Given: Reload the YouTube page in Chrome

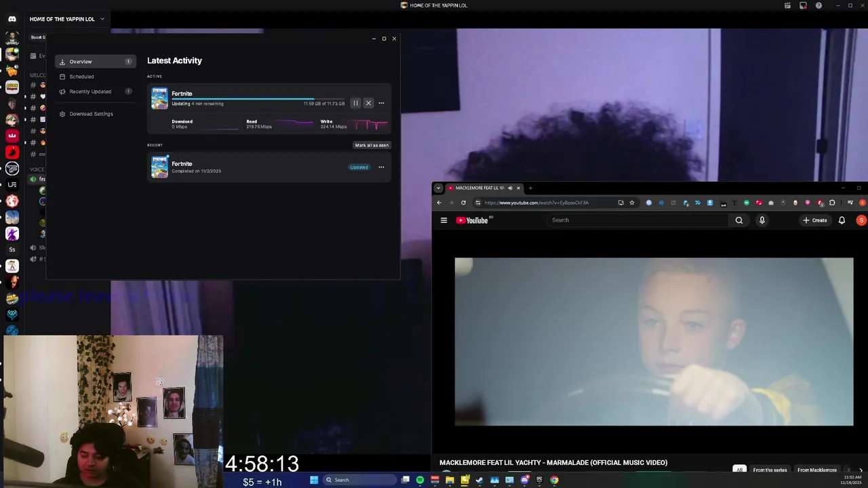Looking at the screenshot, I should (x=464, y=203).
